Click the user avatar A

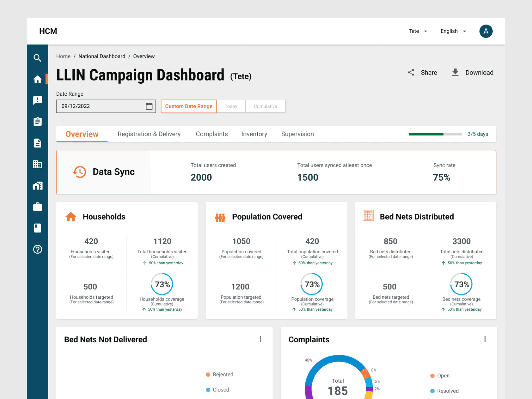click(x=486, y=31)
